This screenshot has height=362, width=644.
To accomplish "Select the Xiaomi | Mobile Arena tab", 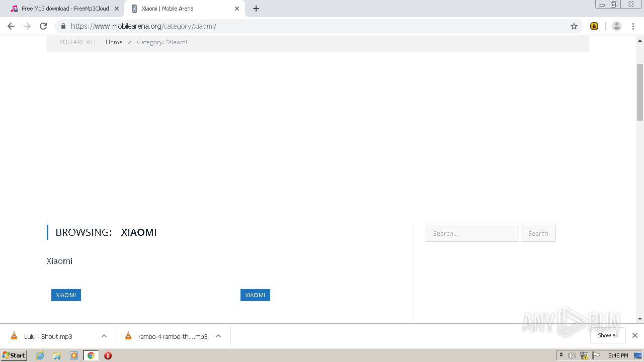I will pyautogui.click(x=184, y=9).
